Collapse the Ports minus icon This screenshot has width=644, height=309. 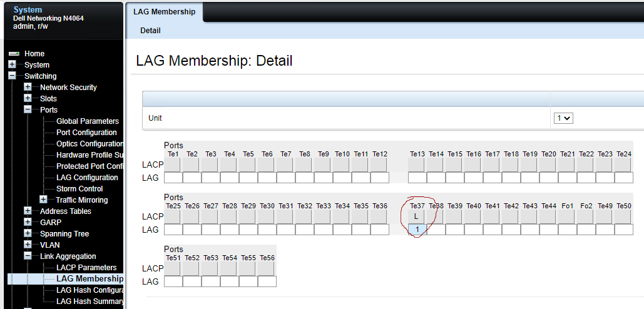[28, 109]
